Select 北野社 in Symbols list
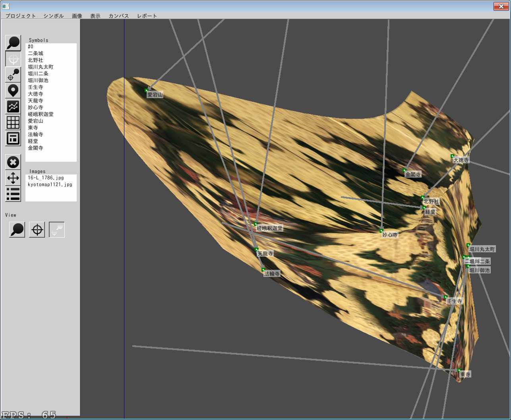Viewport: 511px width, 420px height. click(51, 60)
